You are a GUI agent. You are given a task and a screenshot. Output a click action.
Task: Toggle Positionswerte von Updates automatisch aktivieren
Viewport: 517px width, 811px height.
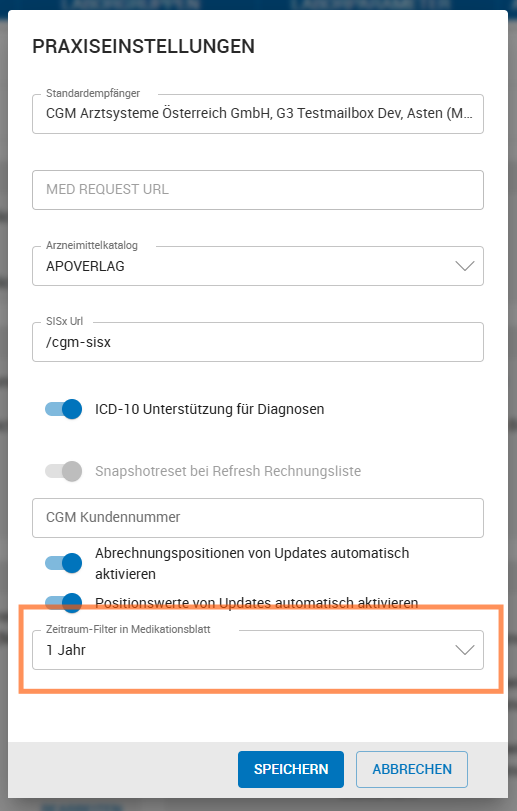64,603
